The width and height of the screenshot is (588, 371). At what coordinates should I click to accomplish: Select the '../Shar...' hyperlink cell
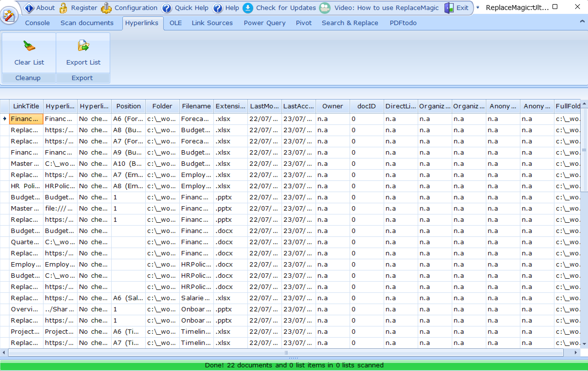pos(60,309)
